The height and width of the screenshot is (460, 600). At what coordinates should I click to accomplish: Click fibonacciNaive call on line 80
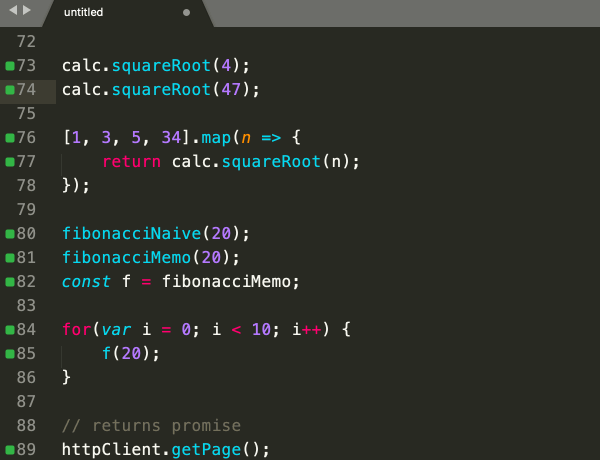tap(151, 234)
